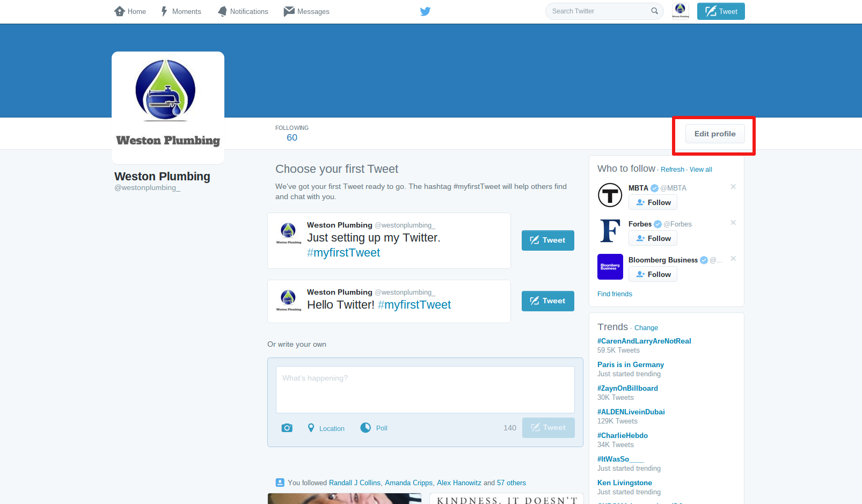This screenshot has height=504, width=862.
Task: Dismiss the Forbes suggestion
Action: [x=733, y=223]
